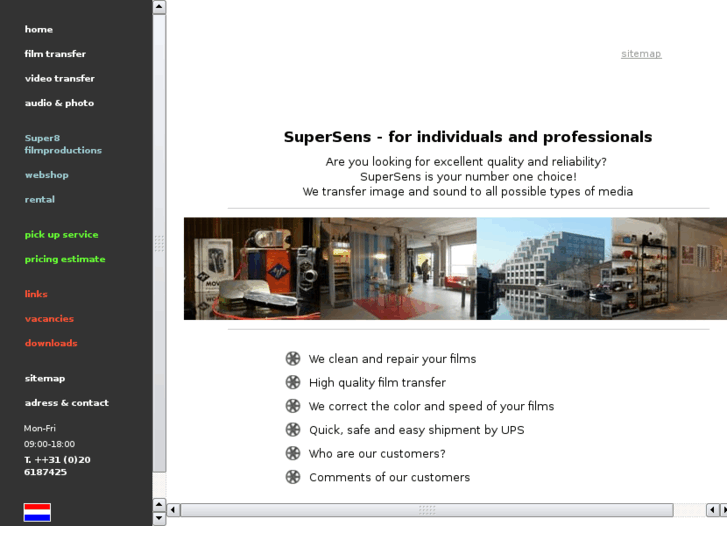Open 'Comments of our customers' link
727x545 pixels.
389,477
